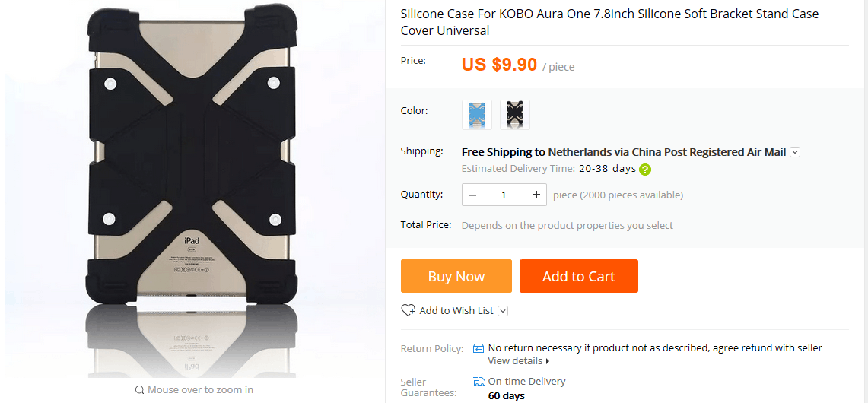This screenshot has width=868, height=403.
Task: Click the Return Policy icon
Action: (479, 348)
